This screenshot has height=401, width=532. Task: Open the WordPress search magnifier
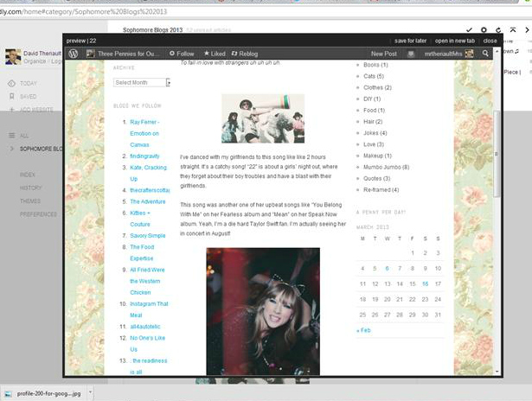click(486, 54)
